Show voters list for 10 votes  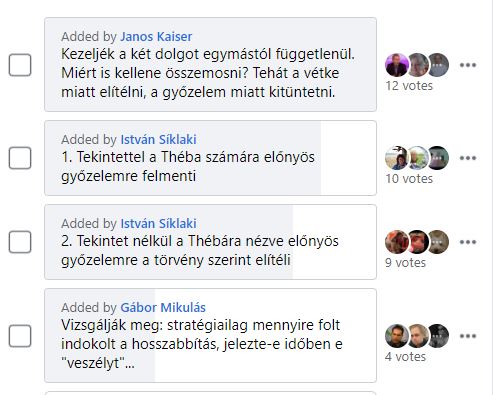pyautogui.click(x=409, y=179)
